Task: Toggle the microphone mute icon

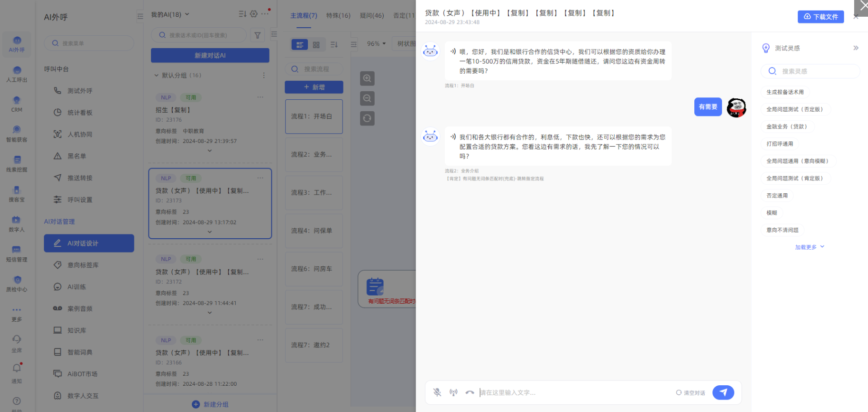Action: [437, 392]
